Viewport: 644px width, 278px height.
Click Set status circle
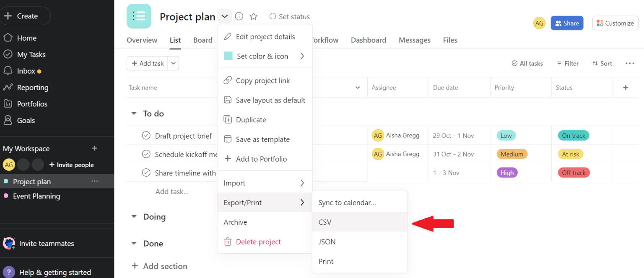(273, 16)
